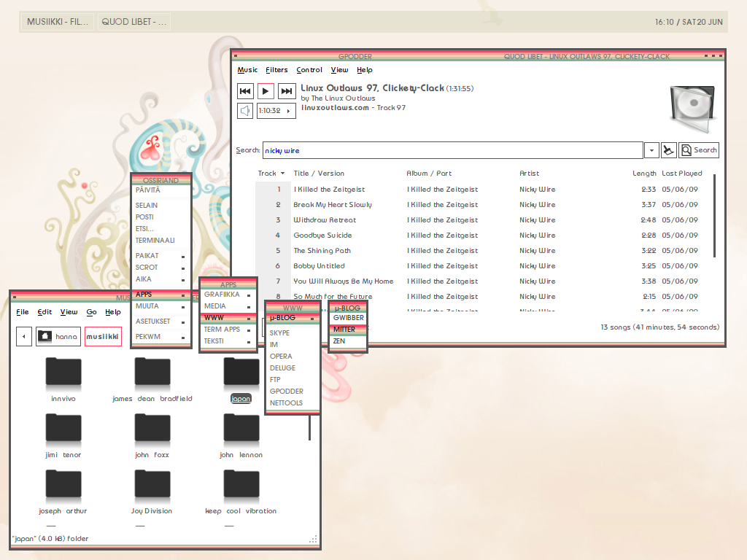Select the song Withdraw Retreat
Viewport: 747px width, 560px height.
(484, 220)
